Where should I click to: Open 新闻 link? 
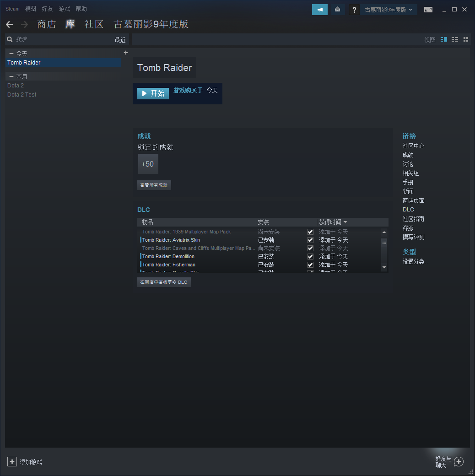(x=408, y=192)
